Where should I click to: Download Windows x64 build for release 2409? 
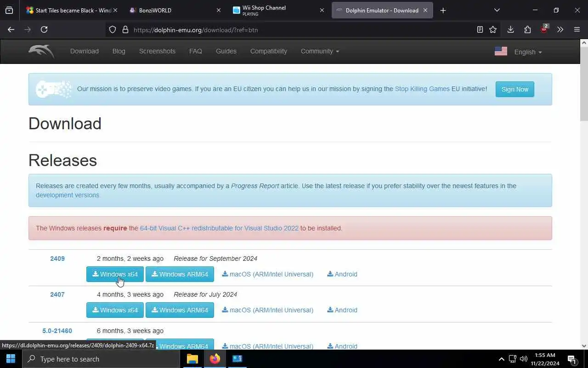[x=115, y=274]
